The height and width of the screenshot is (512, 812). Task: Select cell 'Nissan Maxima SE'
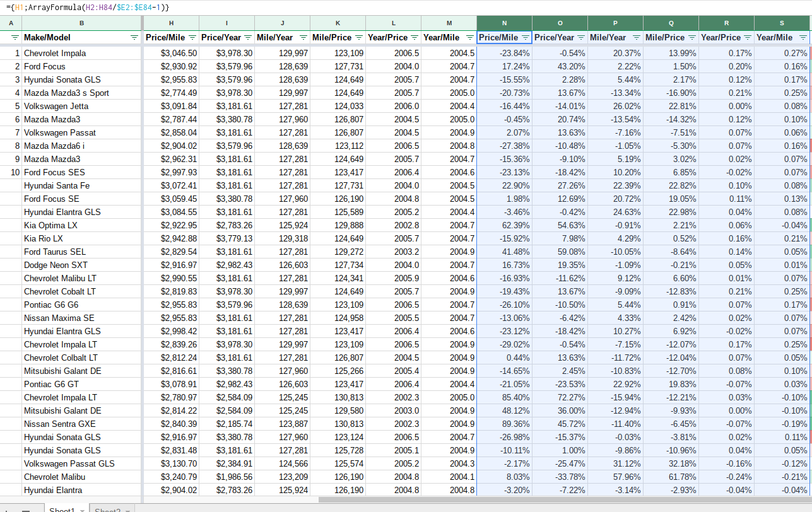82,318
